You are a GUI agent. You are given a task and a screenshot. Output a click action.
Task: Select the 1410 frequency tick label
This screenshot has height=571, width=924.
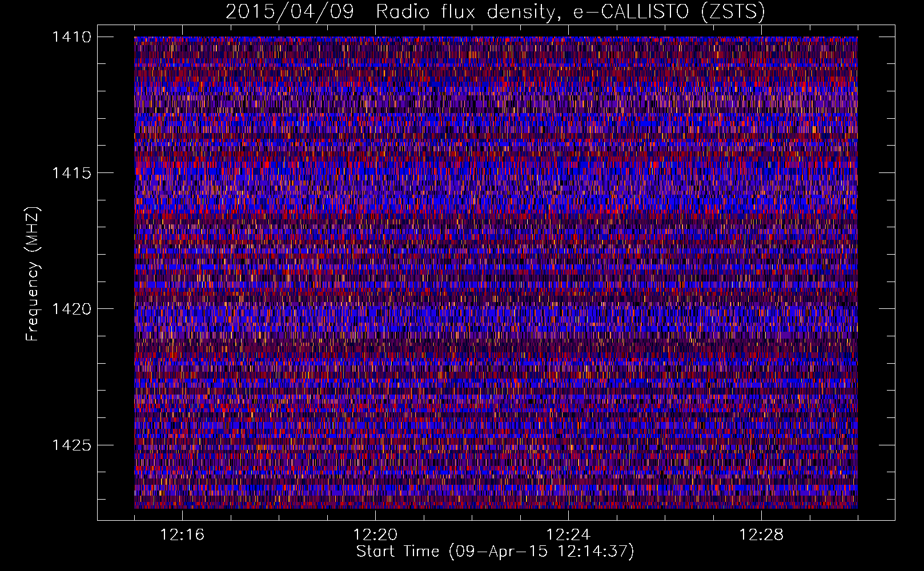point(71,37)
